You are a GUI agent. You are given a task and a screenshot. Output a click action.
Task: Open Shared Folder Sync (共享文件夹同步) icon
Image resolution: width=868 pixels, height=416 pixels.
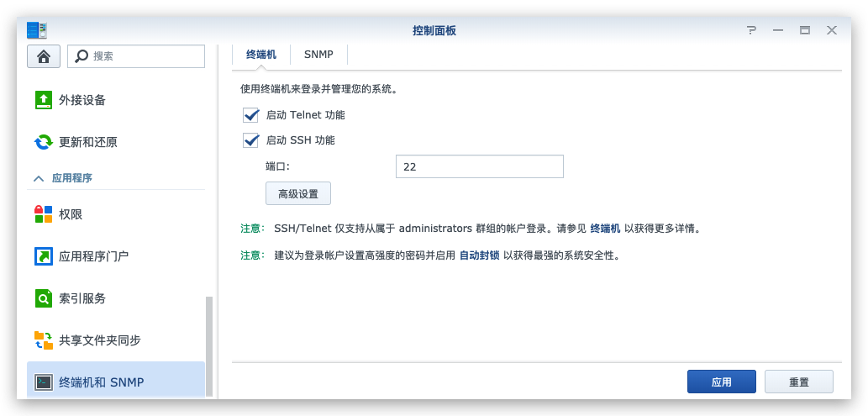[x=43, y=340]
